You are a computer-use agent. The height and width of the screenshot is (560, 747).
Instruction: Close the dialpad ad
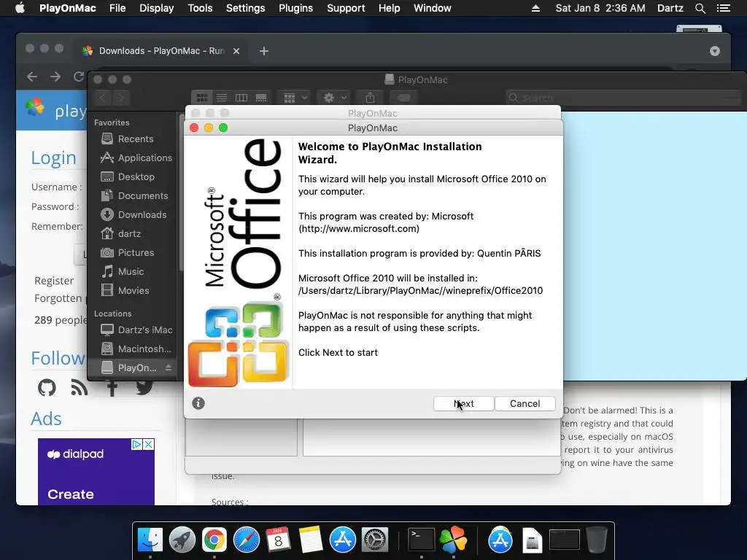149,444
